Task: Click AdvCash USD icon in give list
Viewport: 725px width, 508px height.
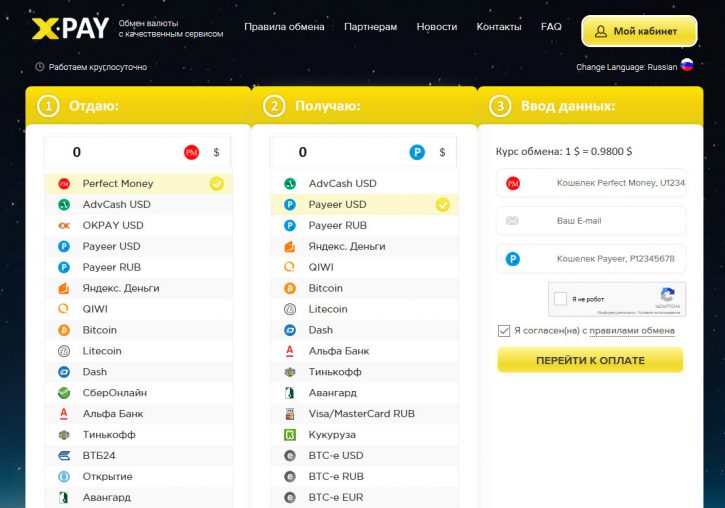Action: tap(64, 205)
